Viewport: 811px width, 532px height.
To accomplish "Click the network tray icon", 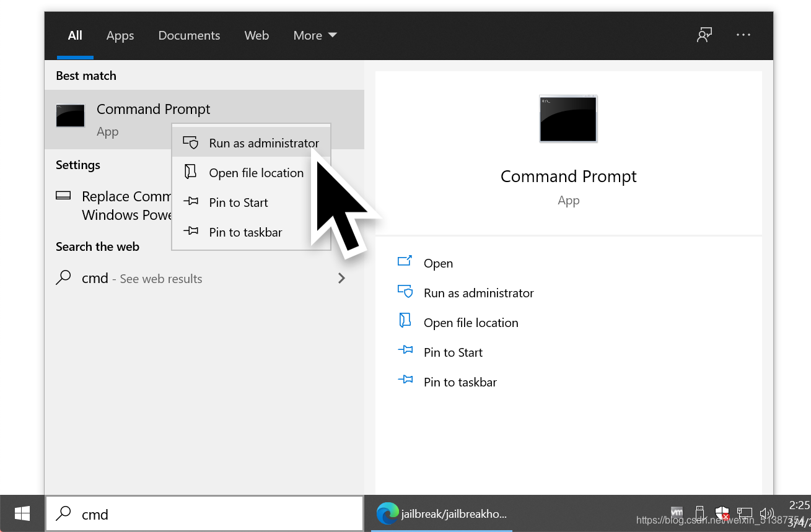I will pos(744,513).
